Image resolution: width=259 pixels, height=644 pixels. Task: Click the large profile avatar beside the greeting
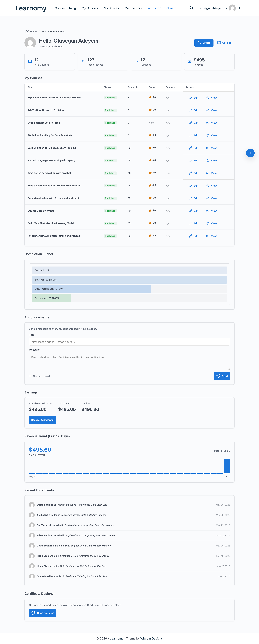[30, 43]
